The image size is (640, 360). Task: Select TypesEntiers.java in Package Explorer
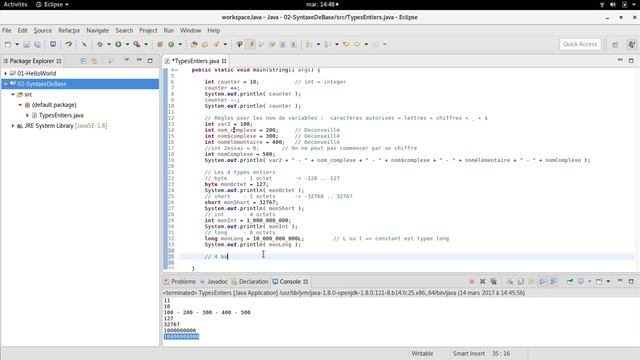[x=61, y=116]
